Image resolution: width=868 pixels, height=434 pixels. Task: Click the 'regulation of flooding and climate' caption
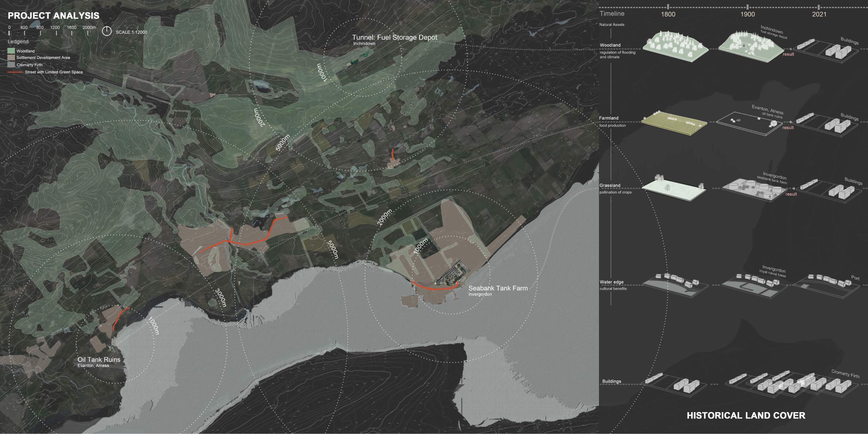(617, 55)
